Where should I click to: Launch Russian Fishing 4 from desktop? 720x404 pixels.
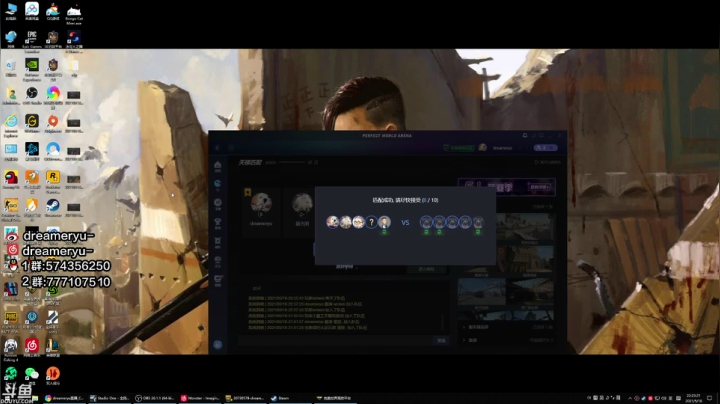click(x=11, y=350)
